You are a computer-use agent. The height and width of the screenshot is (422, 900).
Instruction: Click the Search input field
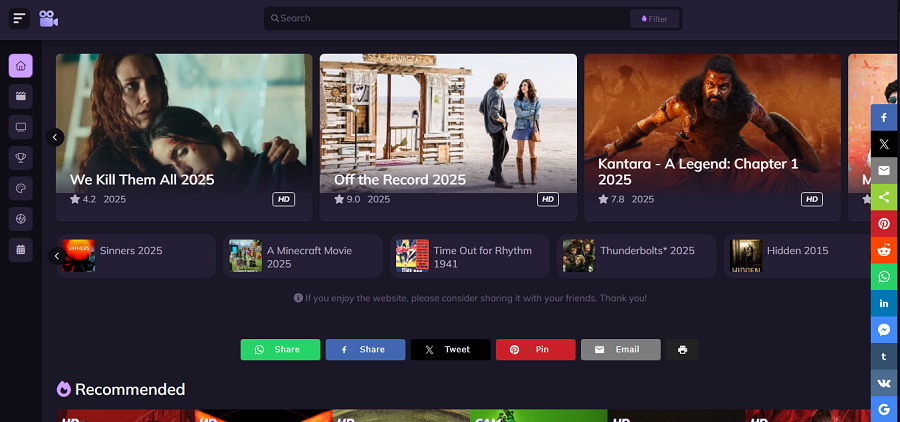point(448,18)
